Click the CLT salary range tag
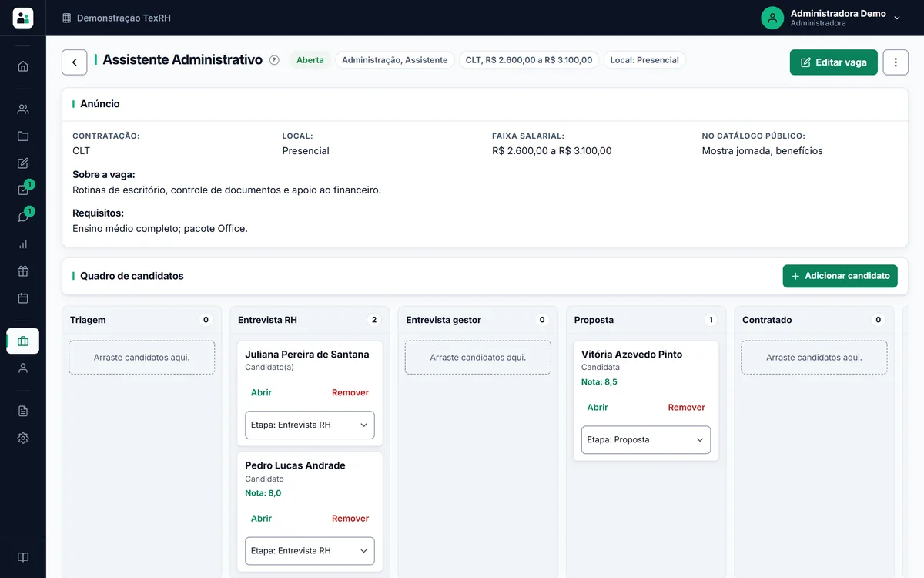This screenshot has height=578, width=924. (529, 60)
